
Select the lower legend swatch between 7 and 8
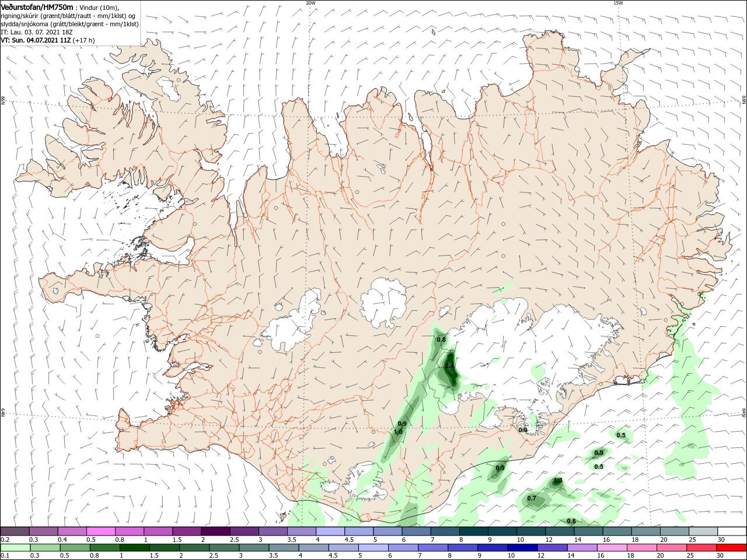click(432, 548)
